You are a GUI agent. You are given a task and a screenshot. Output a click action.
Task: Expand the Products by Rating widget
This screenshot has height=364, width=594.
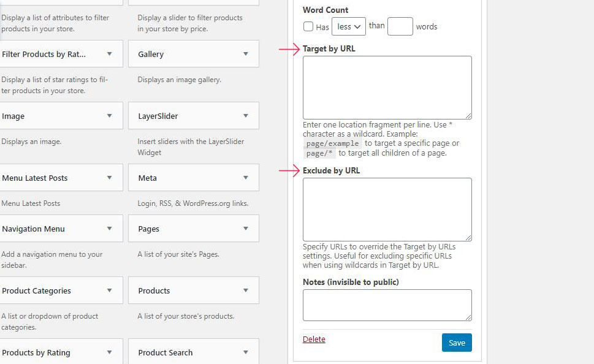coord(110,352)
